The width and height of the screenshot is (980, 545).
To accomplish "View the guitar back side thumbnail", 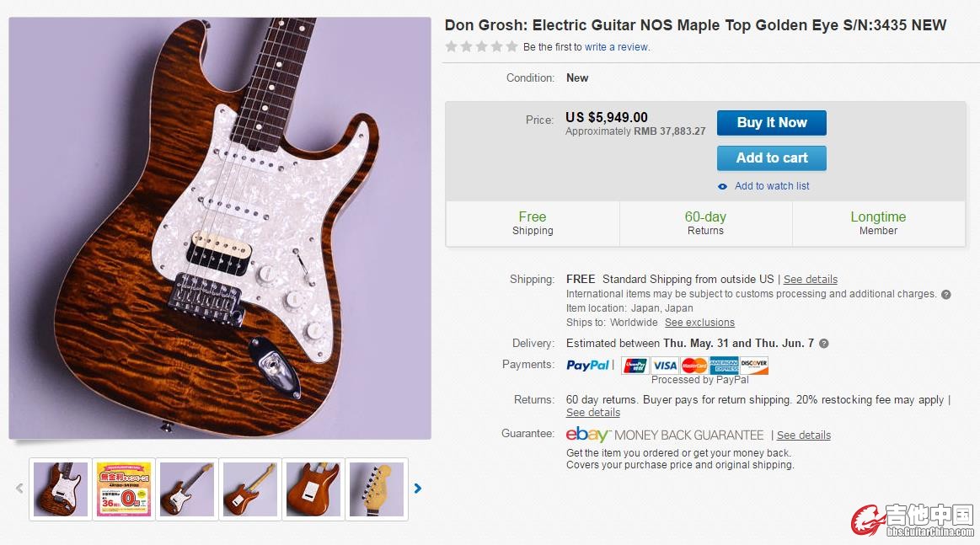I will tap(313, 489).
